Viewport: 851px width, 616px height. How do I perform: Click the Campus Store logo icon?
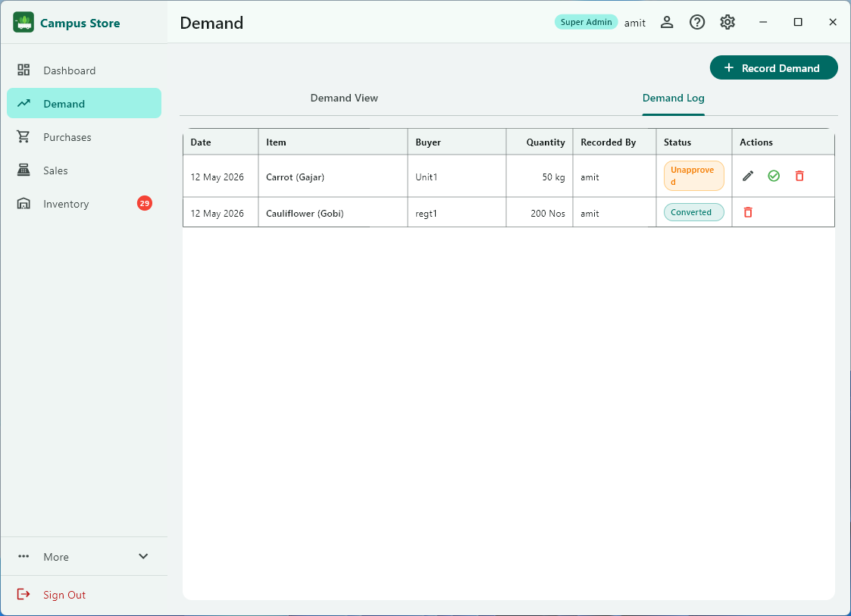coord(23,22)
